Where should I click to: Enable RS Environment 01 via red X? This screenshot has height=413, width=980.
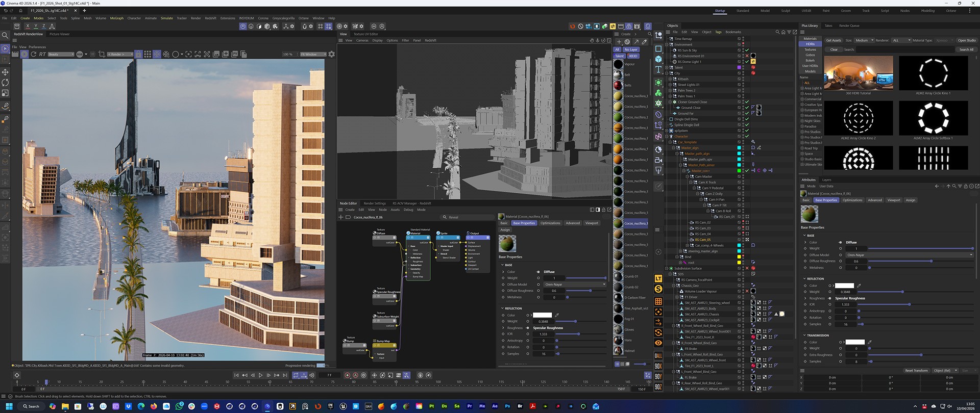747,56
